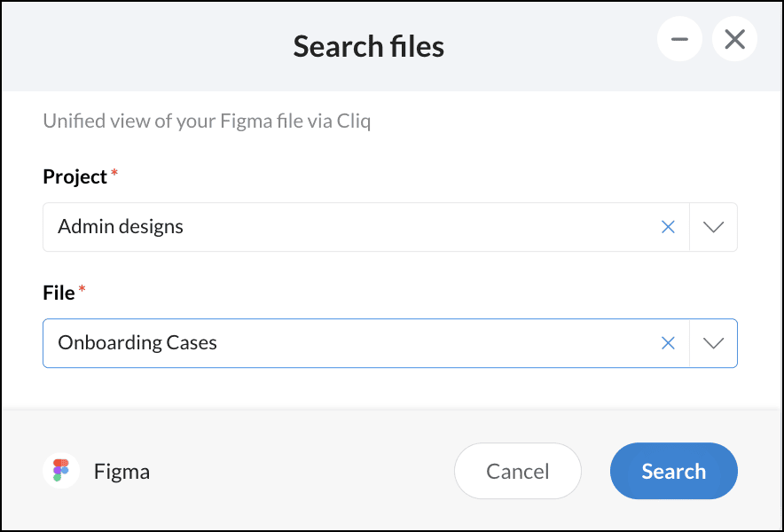The image size is (784, 532).
Task: Expand the Project dropdown arrow
Action: click(713, 227)
